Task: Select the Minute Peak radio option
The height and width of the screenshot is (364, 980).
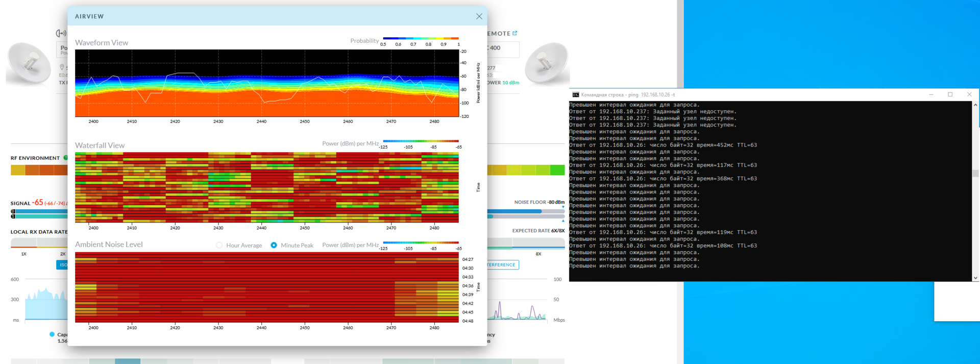Action: [x=274, y=246]
